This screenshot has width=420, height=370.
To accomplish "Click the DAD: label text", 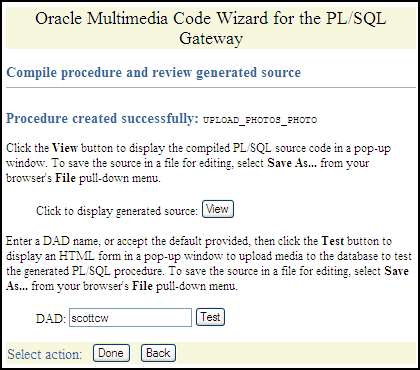I will pos(51,319).
